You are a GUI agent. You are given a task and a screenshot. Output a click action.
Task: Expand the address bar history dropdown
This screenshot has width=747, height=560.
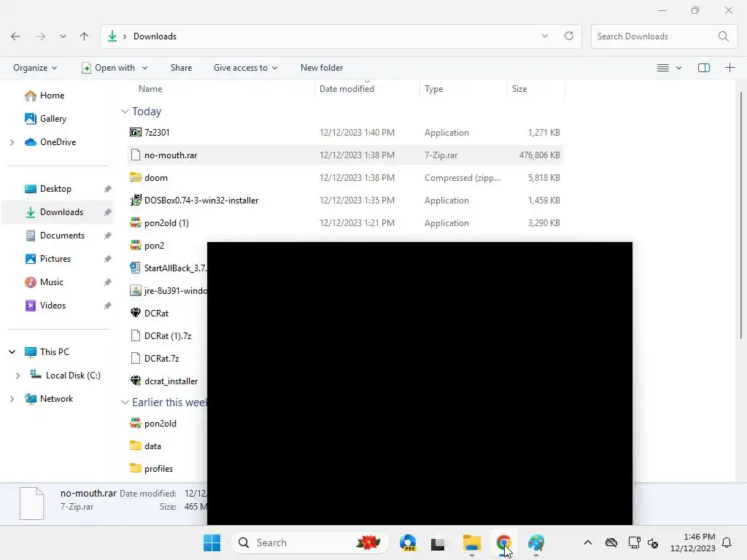coord(544,36)
